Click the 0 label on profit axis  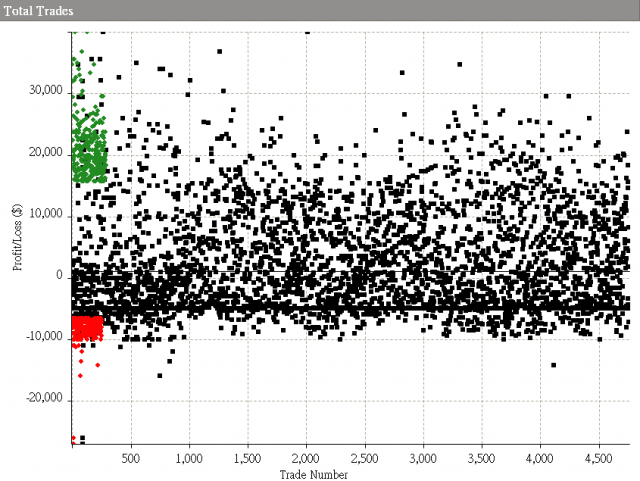(60, 276)
